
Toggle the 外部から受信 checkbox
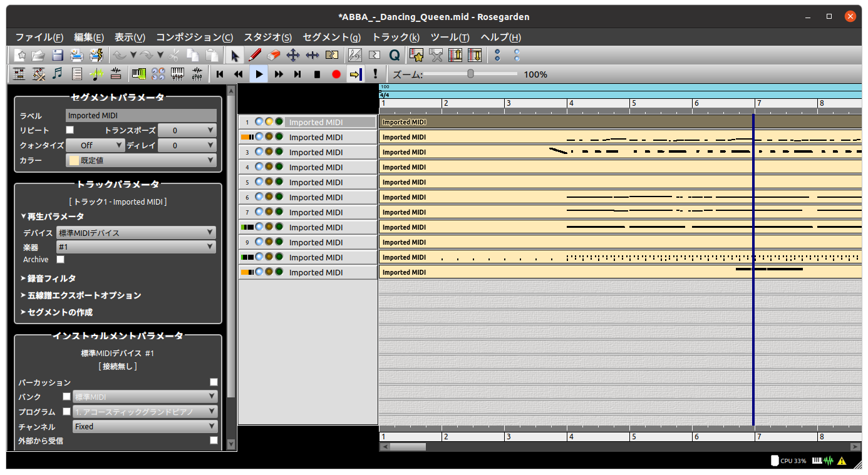tap(214, 441)
